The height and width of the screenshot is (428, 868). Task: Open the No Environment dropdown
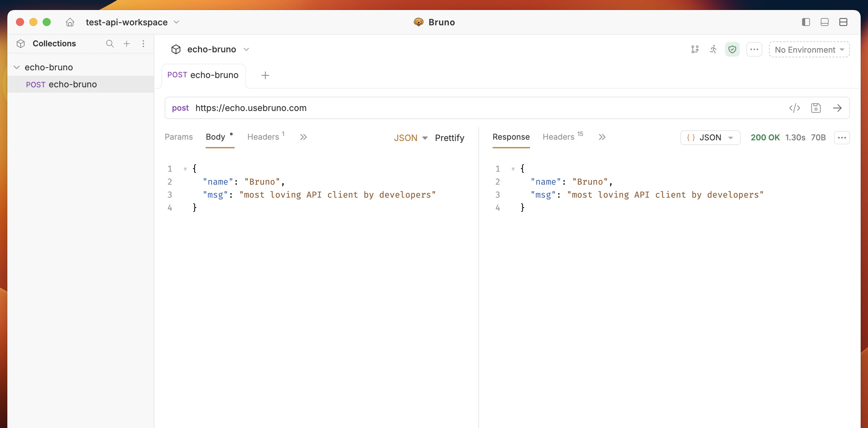click(x=809, y=50)
